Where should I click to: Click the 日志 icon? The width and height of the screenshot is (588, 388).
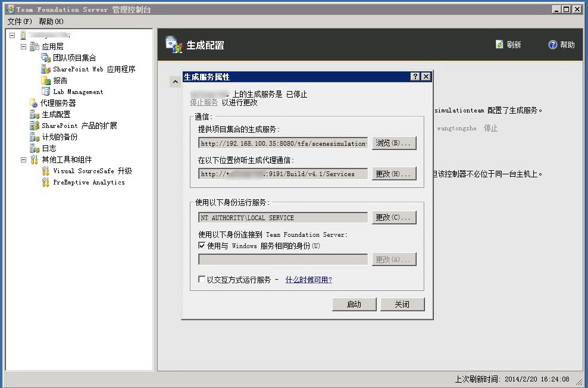(x=35, y=148)
